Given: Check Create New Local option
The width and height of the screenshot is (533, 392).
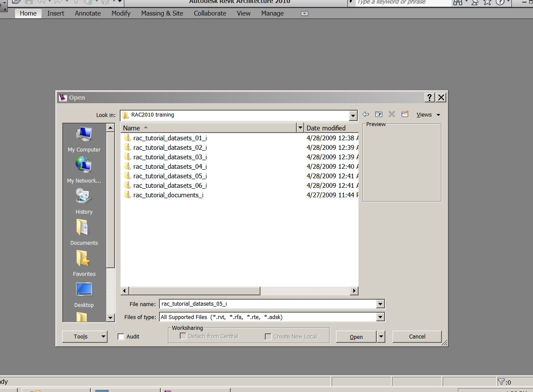Looking at the screenshot, I should pyautogui.click(x=268, y=336).
